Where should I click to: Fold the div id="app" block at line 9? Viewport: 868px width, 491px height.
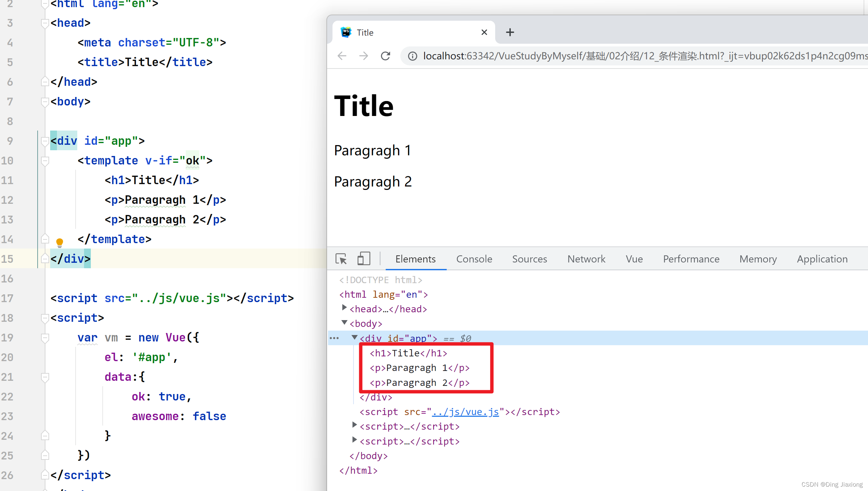pyautogui.click(x=45, y=141)
